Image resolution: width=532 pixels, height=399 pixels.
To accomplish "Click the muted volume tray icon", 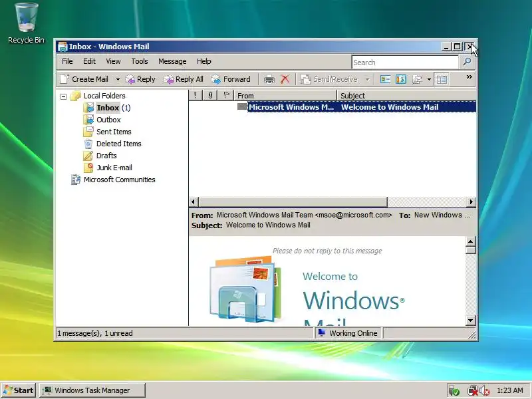I will coord(485,391).
